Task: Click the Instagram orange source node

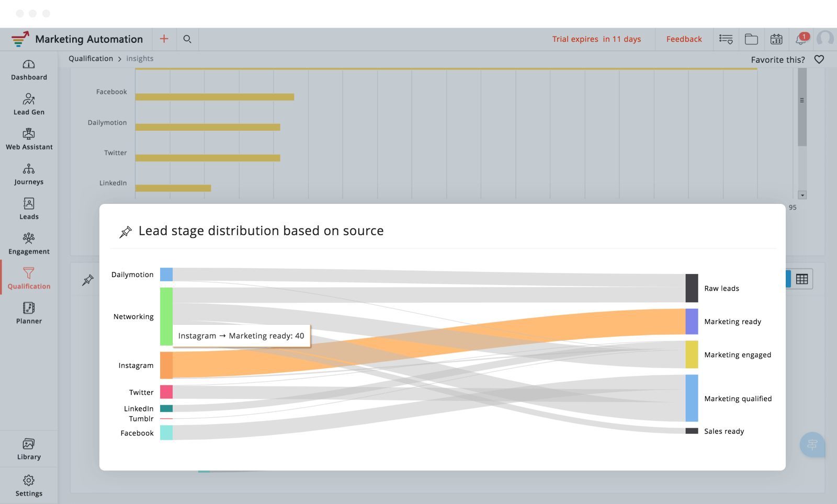Action: pos(166,365)
